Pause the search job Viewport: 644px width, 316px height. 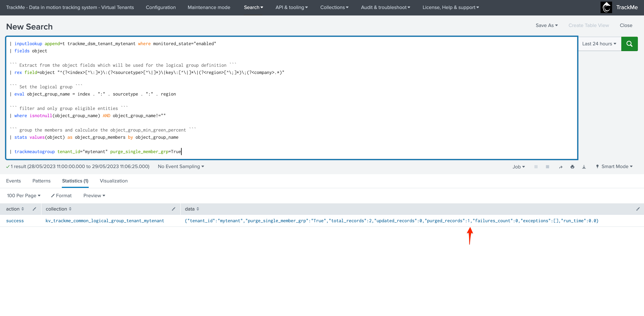tap(536, 167)
